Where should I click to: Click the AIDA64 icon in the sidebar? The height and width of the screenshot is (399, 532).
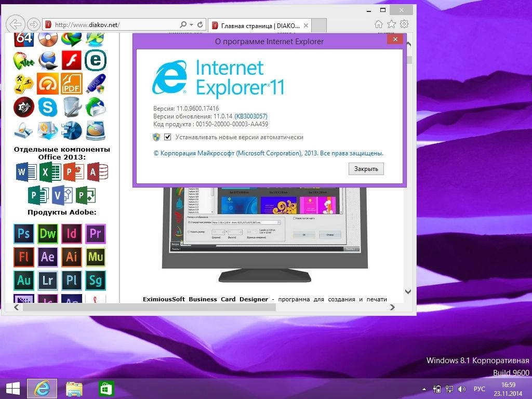24,39
